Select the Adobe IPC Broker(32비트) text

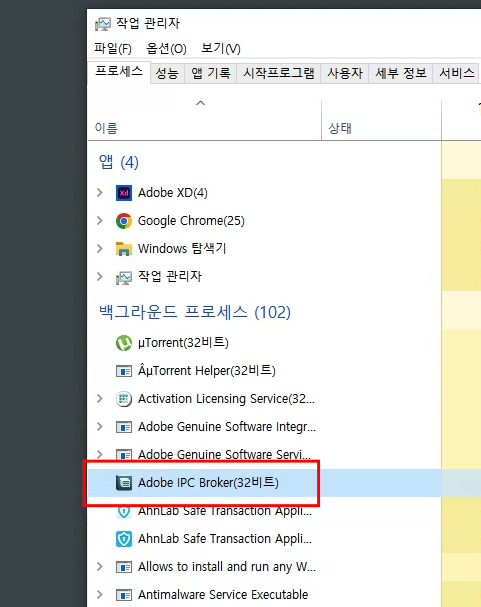pos(208,483)
